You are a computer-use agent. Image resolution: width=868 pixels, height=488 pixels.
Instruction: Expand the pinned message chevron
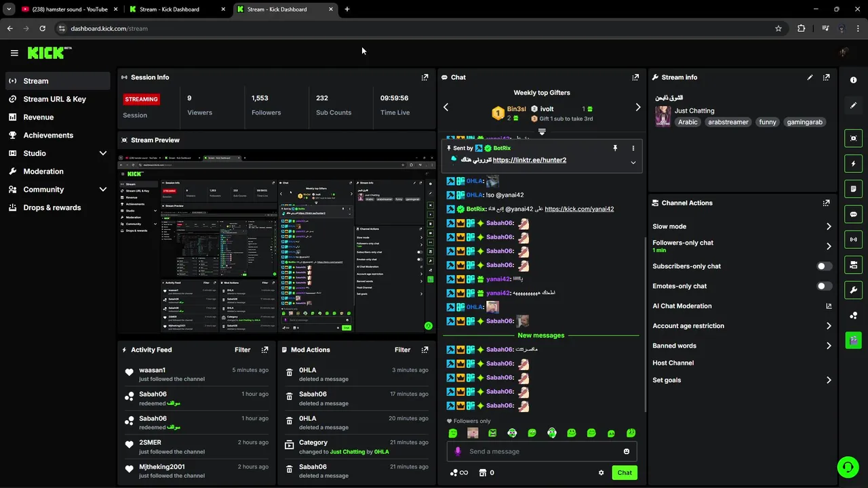(633, 163)
